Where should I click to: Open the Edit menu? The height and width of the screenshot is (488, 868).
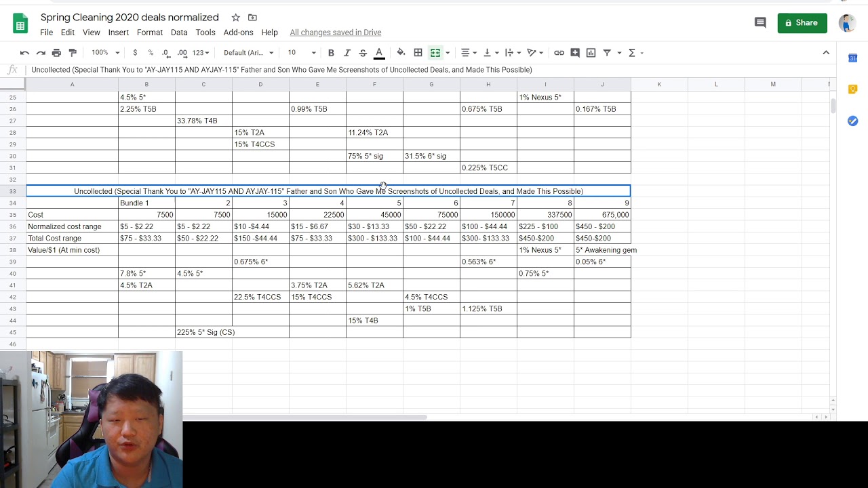tap(68, 33)
